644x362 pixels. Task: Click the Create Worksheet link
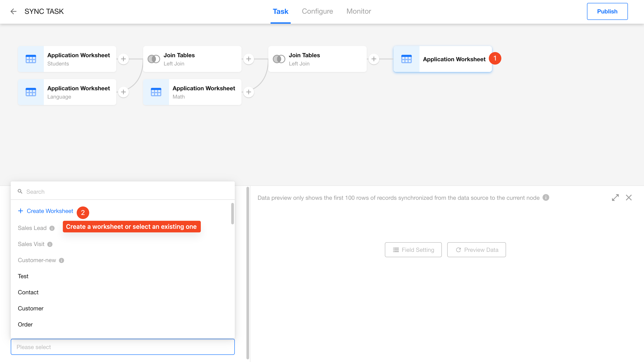50,211
